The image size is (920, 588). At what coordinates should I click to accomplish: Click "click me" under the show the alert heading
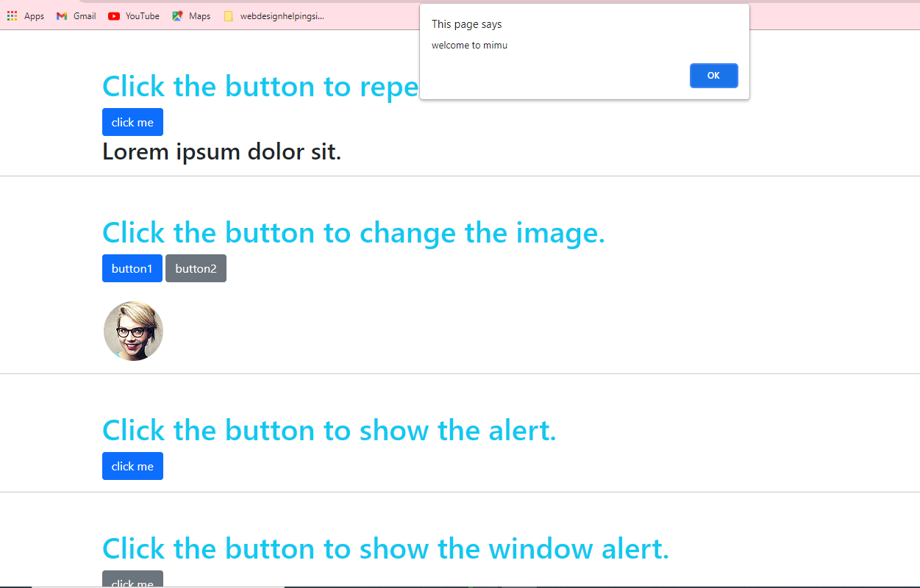(x=132, y=466)
